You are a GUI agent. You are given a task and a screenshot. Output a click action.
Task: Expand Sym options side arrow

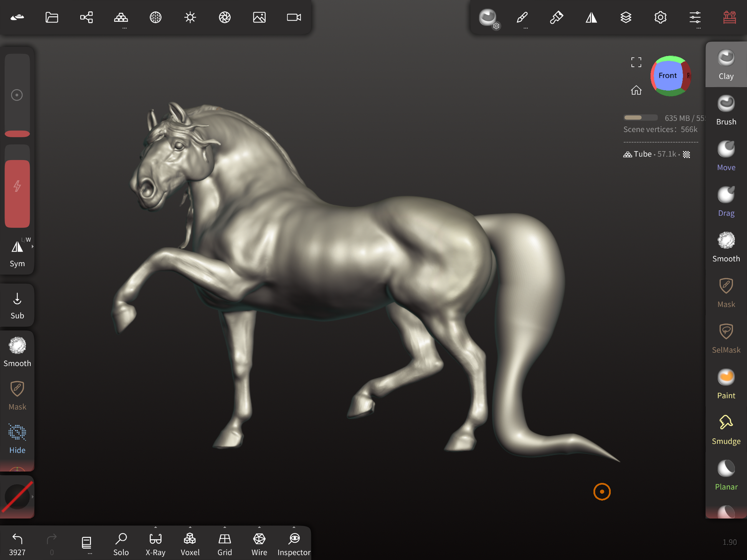pos(33,247)
